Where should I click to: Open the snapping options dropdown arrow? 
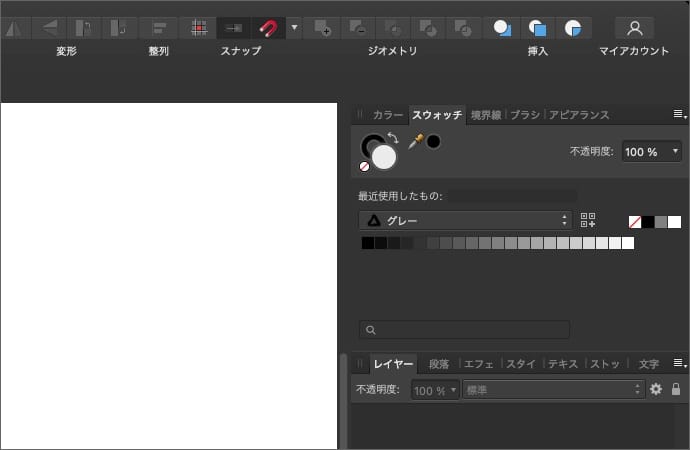(x=294, y=28)
